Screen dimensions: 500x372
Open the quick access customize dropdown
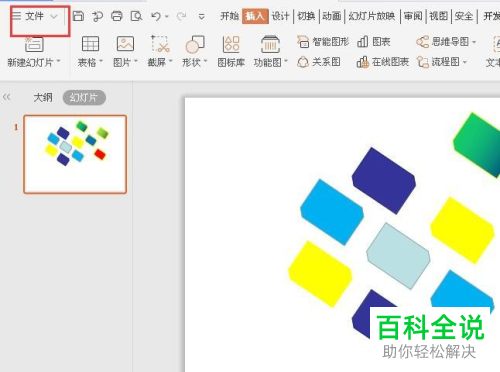click(x=201, y=16)
